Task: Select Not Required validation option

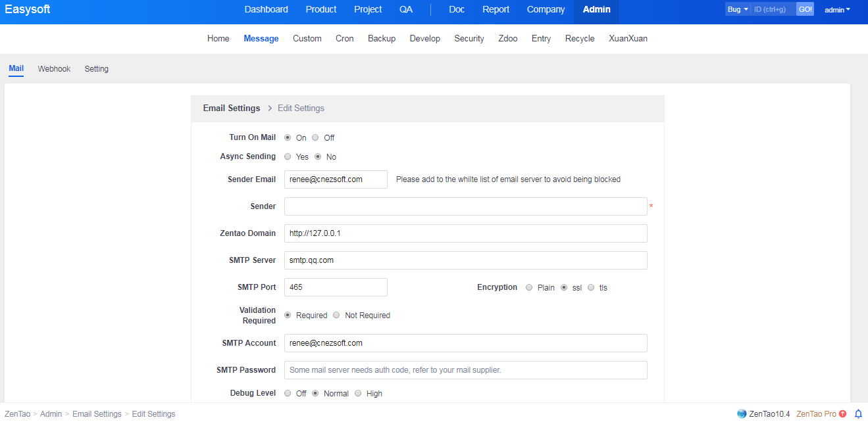Action: 336,316
